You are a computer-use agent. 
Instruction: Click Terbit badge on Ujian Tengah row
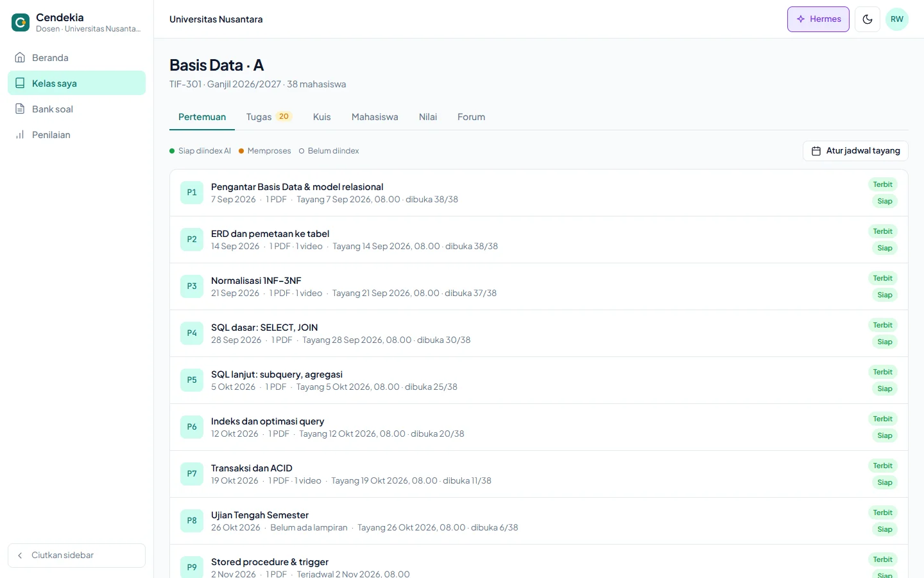882,512
